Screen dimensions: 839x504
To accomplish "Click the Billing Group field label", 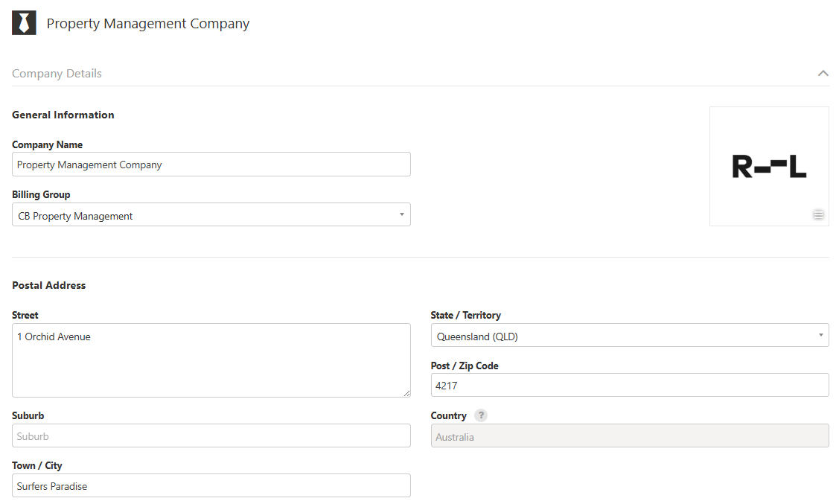I will click(x=41, y=194).
